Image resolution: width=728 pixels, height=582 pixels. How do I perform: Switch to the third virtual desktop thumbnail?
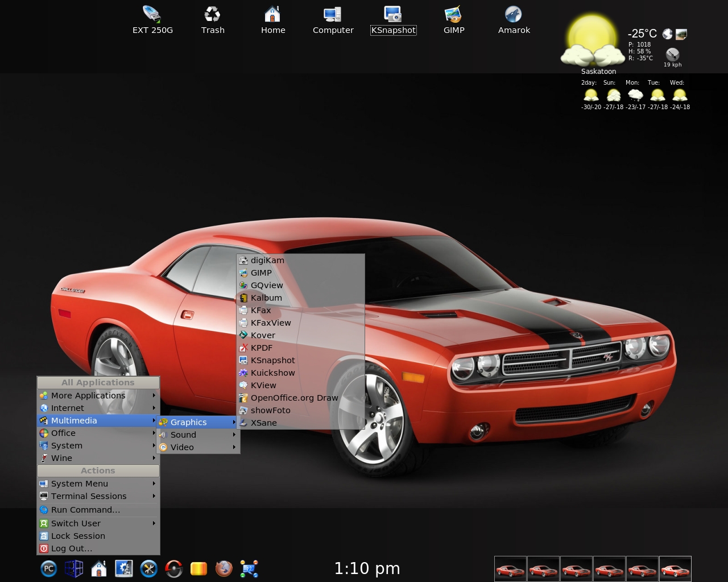(x=576, y=569)
